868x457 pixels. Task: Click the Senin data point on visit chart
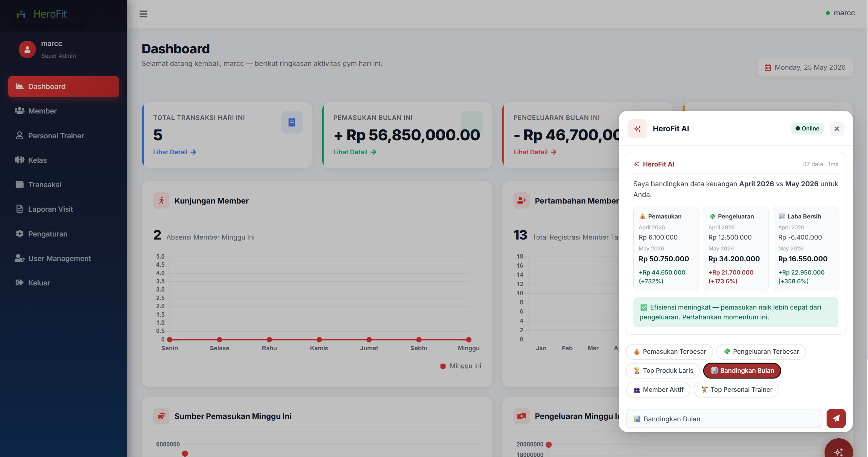170,339
